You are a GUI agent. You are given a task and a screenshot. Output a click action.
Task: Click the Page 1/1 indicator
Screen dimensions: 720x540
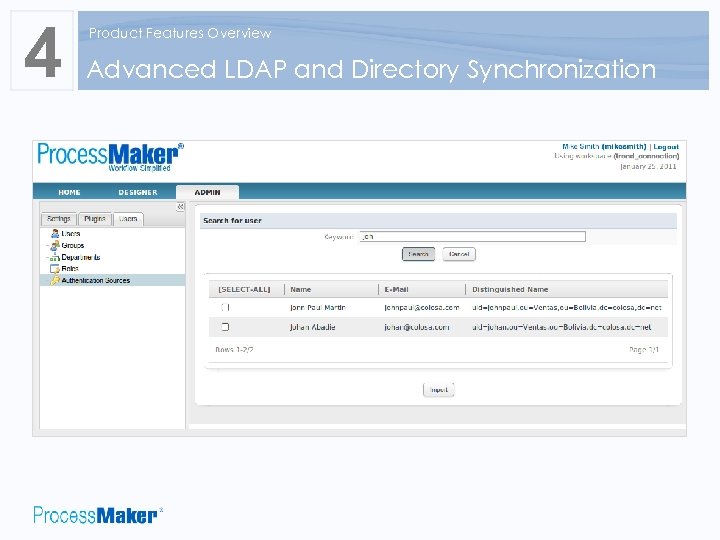pyautogui.click(x=644, y=350)
